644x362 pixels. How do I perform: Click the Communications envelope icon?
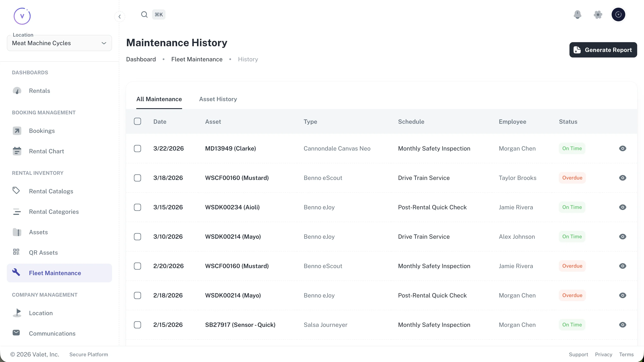(16, 332)
